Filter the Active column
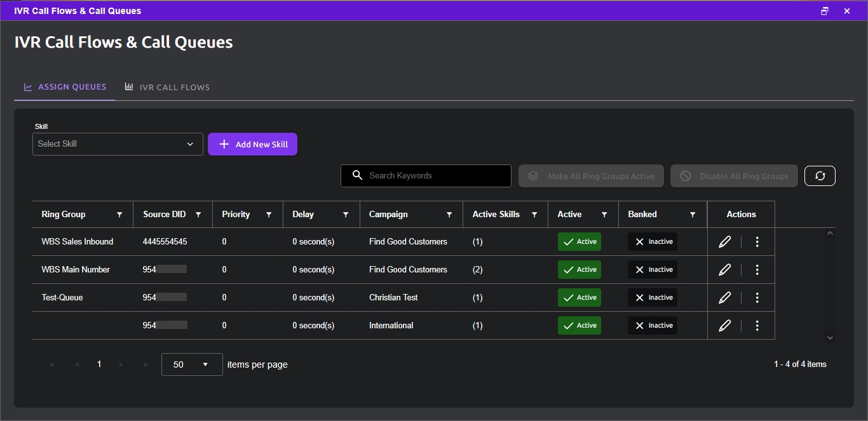 (x=604, y=215)
